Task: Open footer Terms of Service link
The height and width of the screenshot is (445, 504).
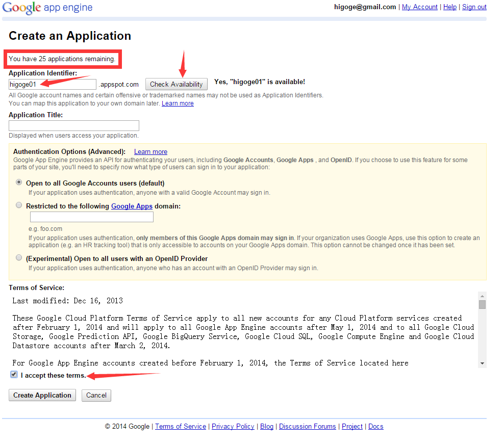Action: click(x=181, y=426)
